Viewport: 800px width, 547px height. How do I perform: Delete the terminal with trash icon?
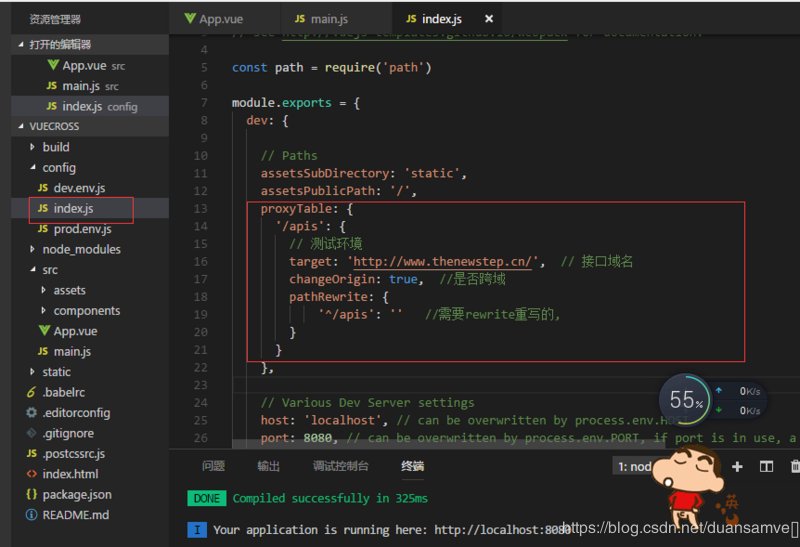[795, 466]
